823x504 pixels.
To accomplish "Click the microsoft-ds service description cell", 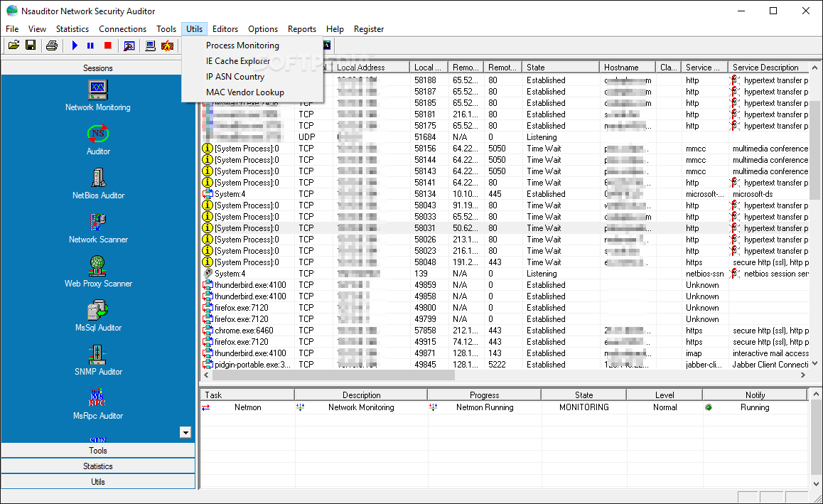I will [768, 194].
